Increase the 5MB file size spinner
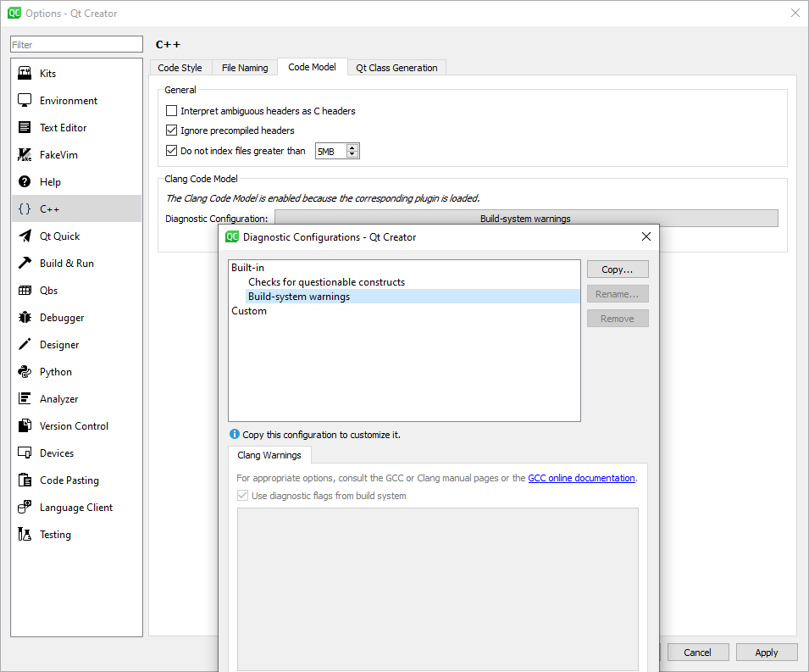This screenshot has height=672, width=809. click(x=352, y=147)
